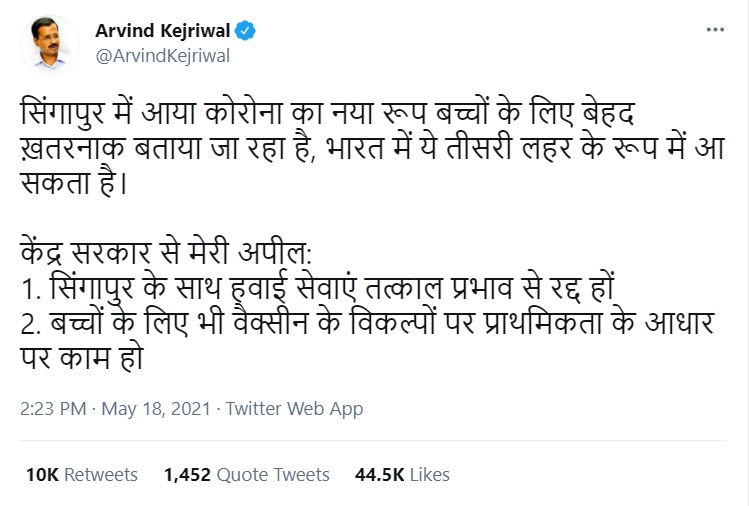The image size is (749, 506).
Task: Open the 1,452 Quote Tweets list
Action: 244,474
